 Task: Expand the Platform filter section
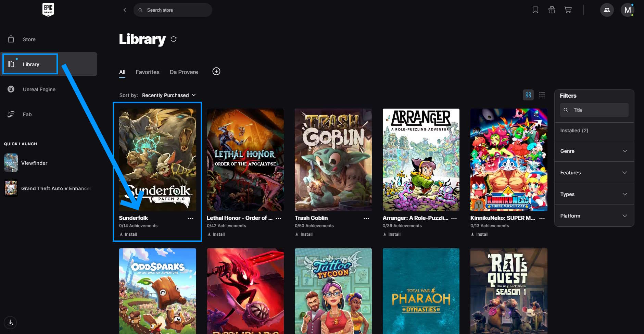tap(594, 216)
